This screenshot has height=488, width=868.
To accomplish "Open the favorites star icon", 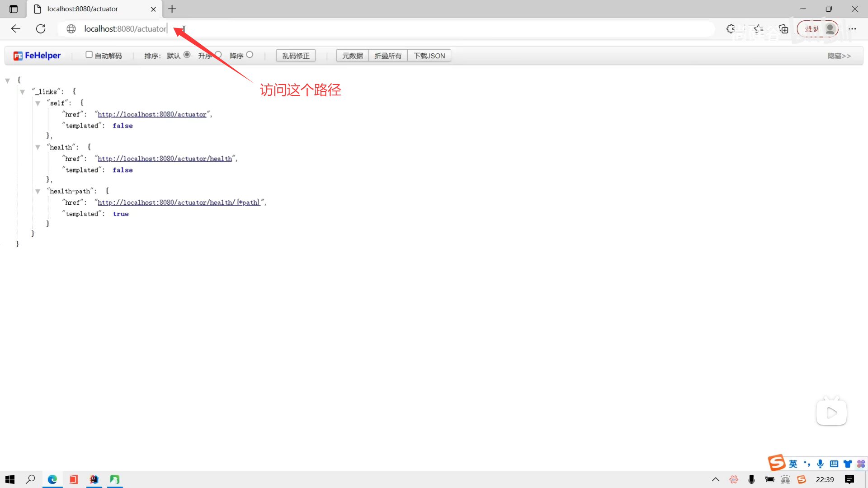I will pos(758,29).
